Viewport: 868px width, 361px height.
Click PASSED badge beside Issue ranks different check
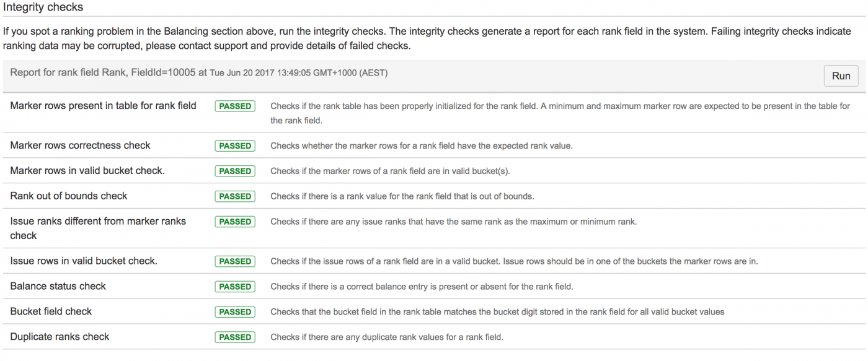click(x=235, y=222)
